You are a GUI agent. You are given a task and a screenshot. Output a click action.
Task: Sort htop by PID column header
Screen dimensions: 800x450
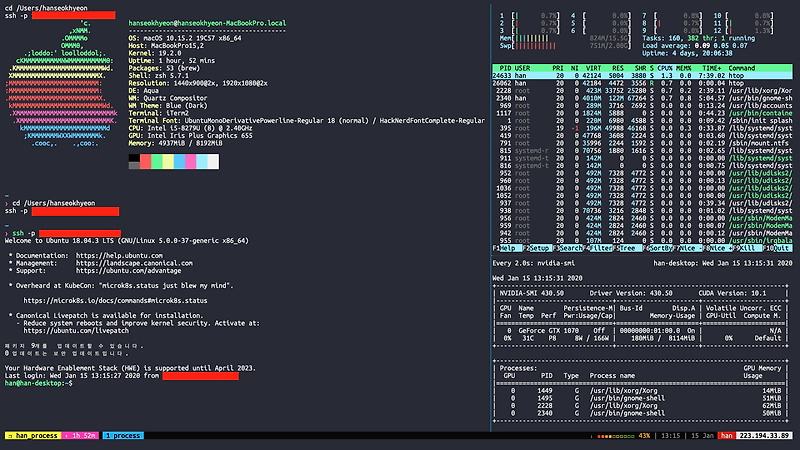click(x=505, y=68)
